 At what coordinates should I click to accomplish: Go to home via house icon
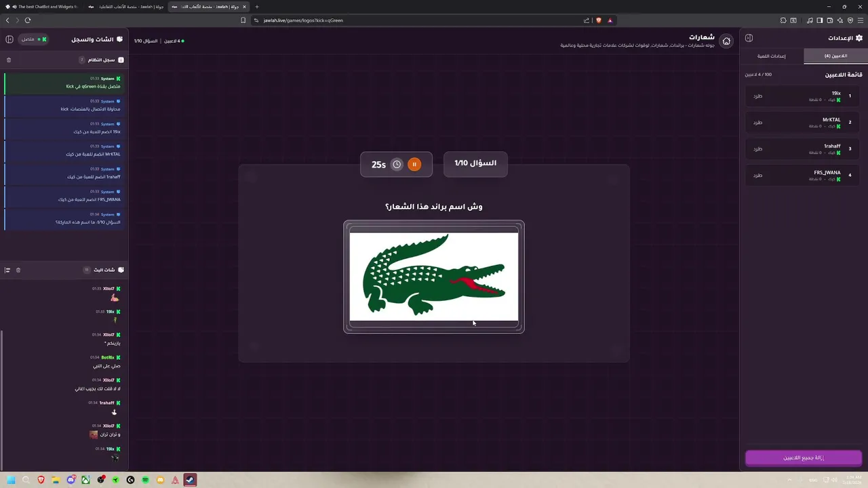tap(726, 41)
